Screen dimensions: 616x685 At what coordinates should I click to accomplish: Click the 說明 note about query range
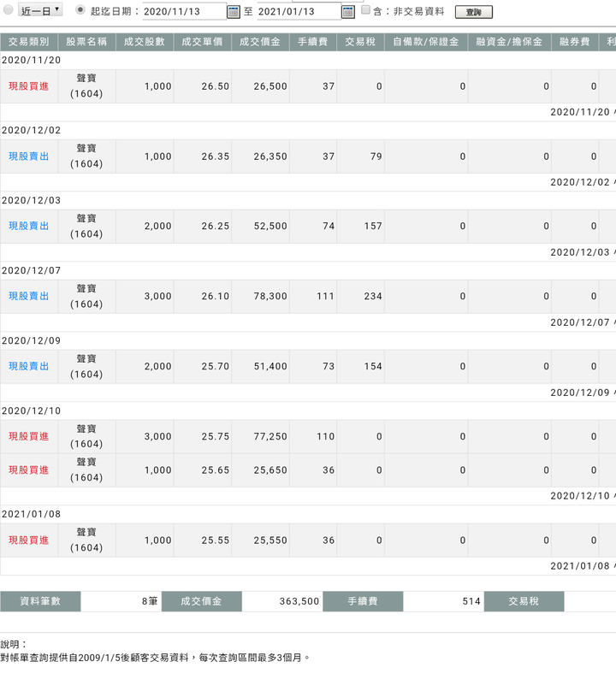tap(155, 658)
